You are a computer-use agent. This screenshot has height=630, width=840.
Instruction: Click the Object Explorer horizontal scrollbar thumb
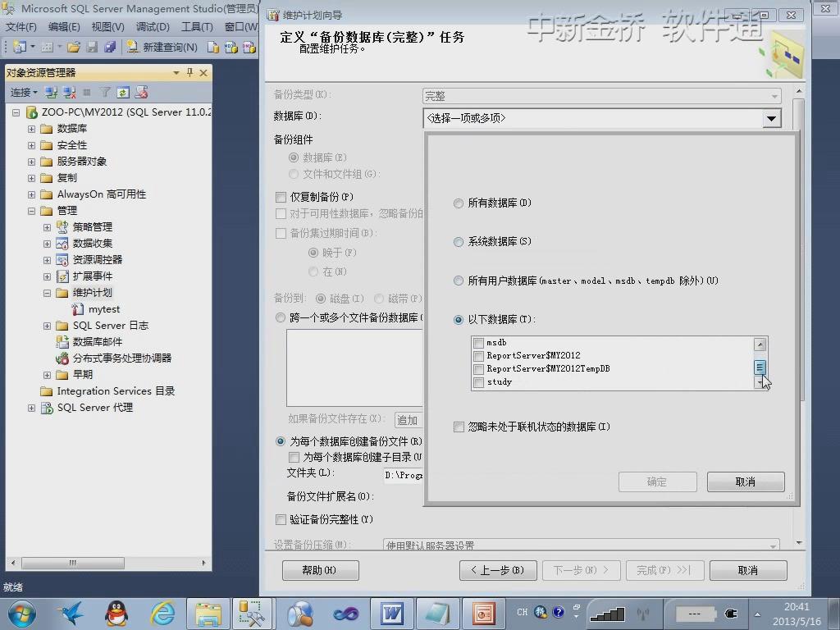point(73,563)
